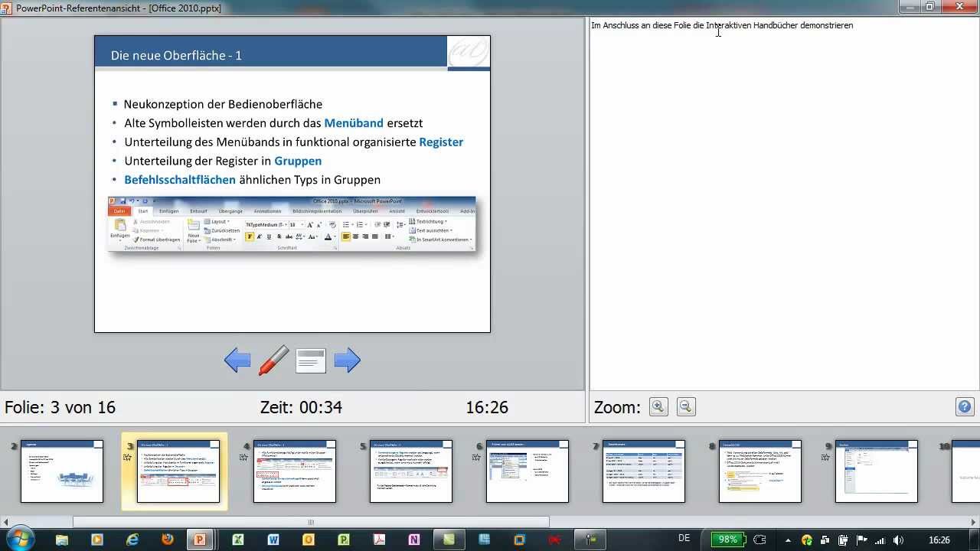The width and height of the screenshot is (980, 551).
Task: Open Windows Explorer from the taskbar
Action: point(62,540)
